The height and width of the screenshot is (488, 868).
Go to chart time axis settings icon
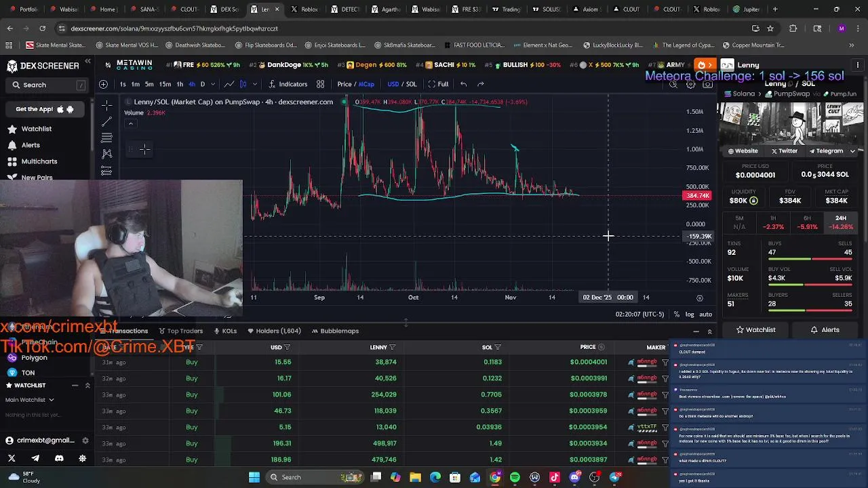pos(700,298)
